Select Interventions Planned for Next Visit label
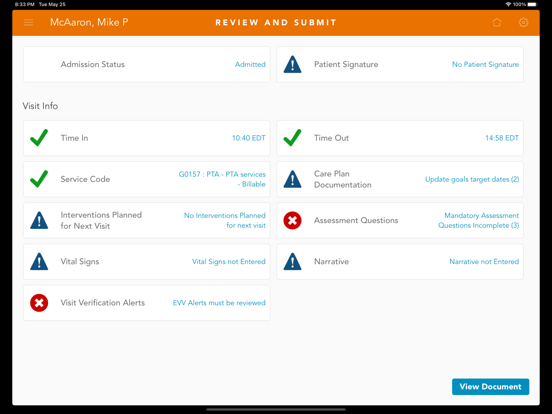552x414 pixels. tap(101, 220)
